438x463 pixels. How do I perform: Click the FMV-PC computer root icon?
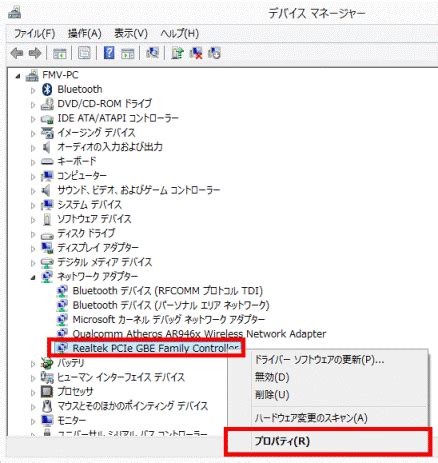pyautogui.click(x=32, y=75)
